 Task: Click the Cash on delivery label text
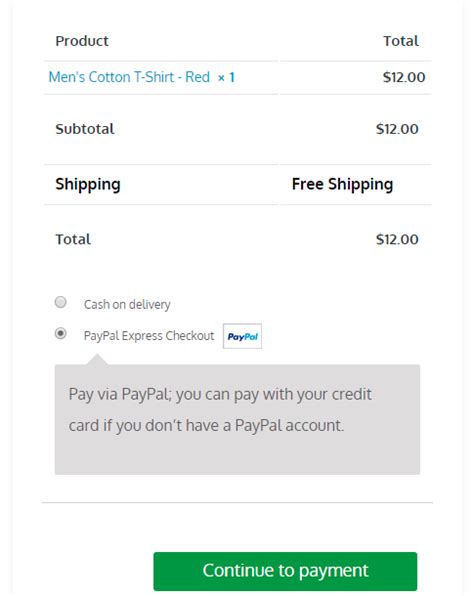[x=127, y=304]
